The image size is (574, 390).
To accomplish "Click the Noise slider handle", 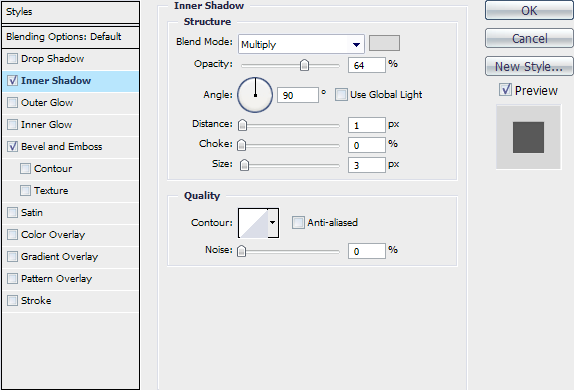I will coord(242,251).
